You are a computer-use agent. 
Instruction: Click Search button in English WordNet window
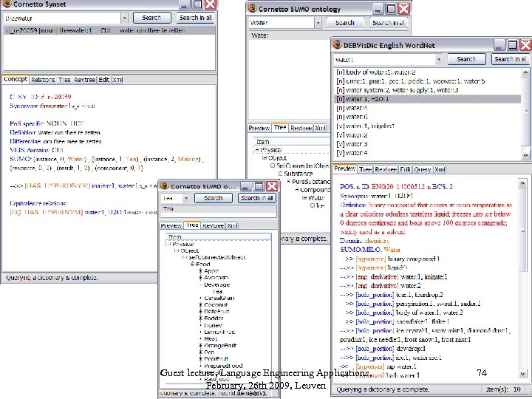pos(466,59)
